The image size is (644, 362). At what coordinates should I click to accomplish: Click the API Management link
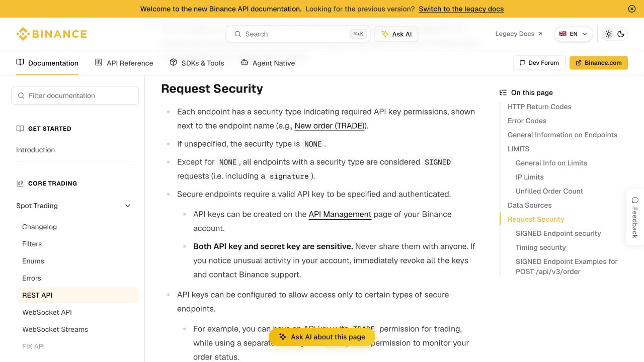(x=340, y=214)
